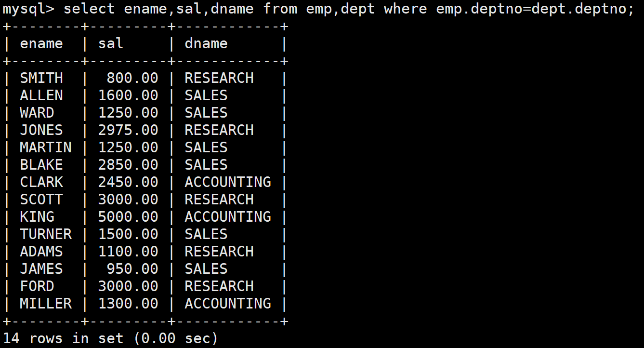Click RESEARCH in the ADAMS row
Screen dimensions: 644x348
(x=219, y=252)
